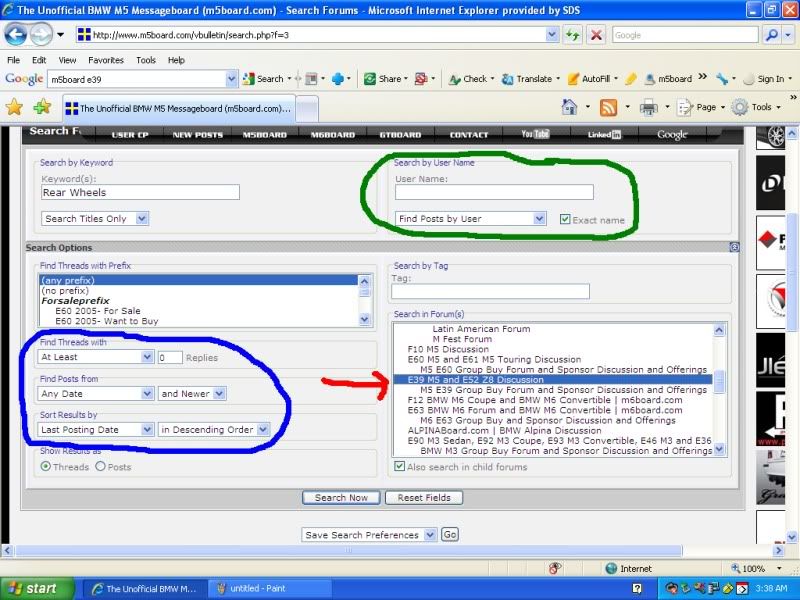Image resolution: width=800 pixels, height=600 pixels.
Task: Open the View menu
Action: 67,60
